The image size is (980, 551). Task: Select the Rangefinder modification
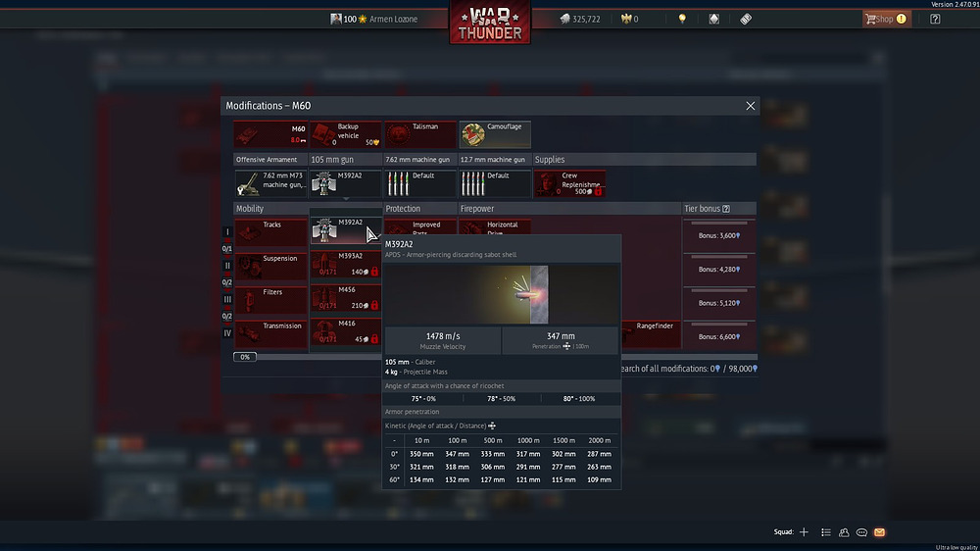click(651, 334)
